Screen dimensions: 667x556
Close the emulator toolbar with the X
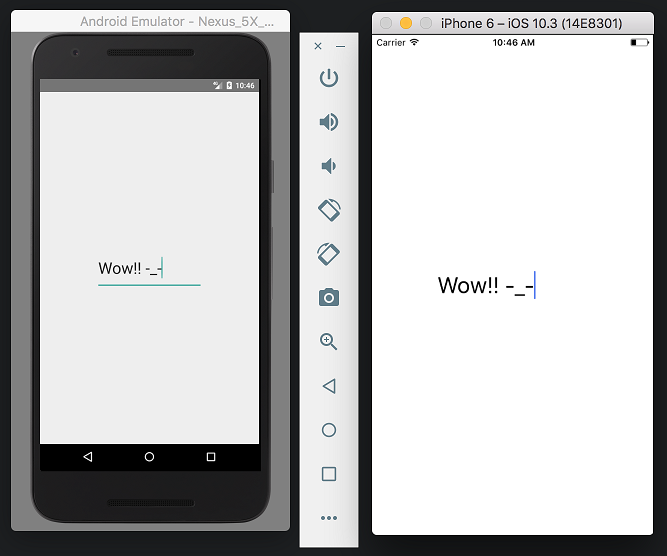click(318, 46)
